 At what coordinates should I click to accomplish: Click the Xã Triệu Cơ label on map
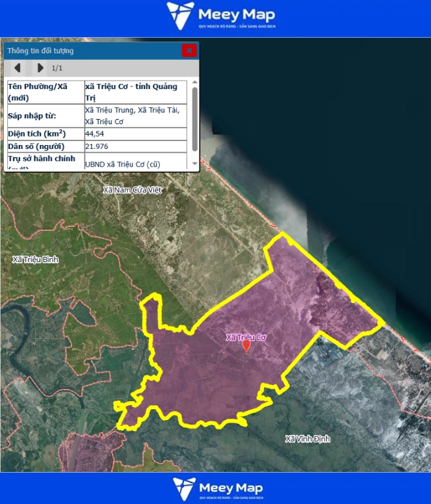246,338
